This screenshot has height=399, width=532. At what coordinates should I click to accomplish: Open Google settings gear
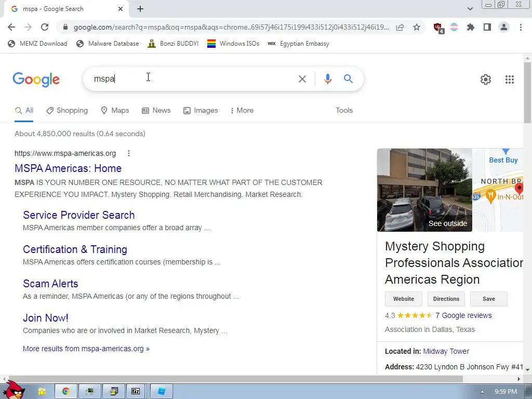pos(486,79)
